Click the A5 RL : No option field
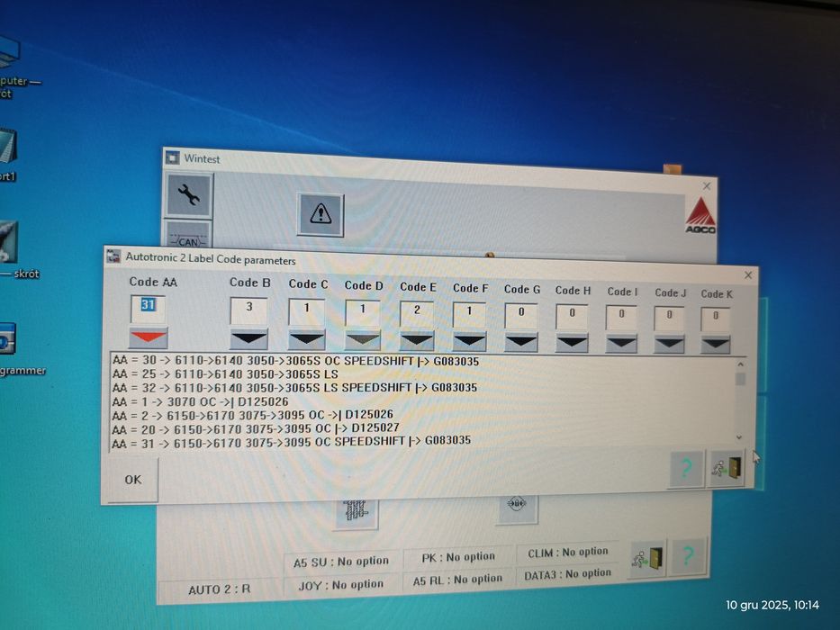 coord(458,580)
